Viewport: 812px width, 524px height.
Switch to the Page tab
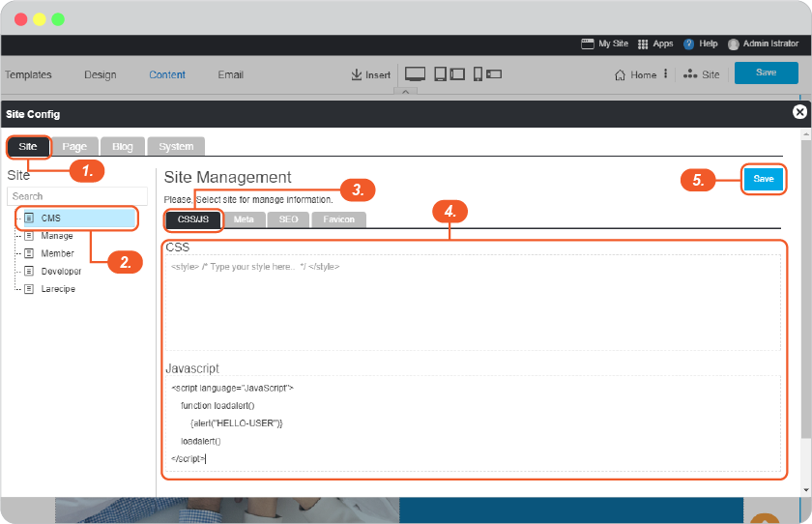(x=74, y=147)
